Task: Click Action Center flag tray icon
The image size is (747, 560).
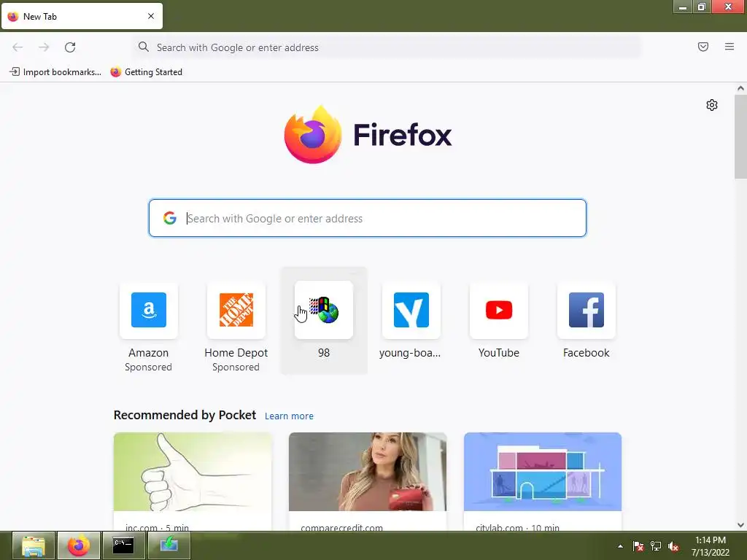Action: coord(638,546)
